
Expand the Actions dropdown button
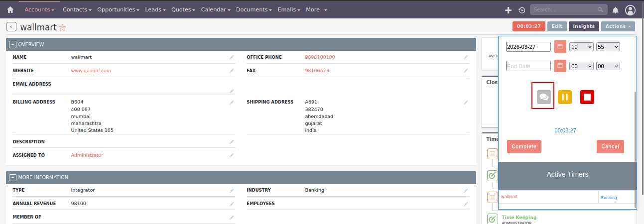(618, 26)
